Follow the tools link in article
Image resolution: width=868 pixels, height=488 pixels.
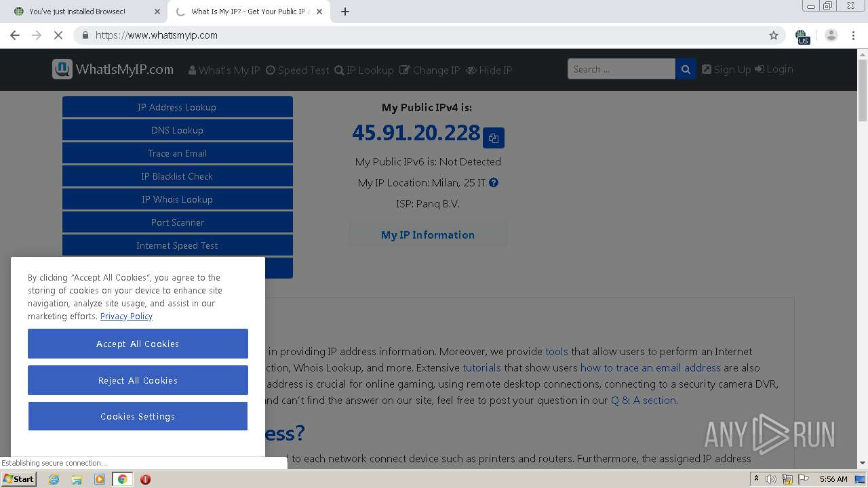(x=557, y=351)
